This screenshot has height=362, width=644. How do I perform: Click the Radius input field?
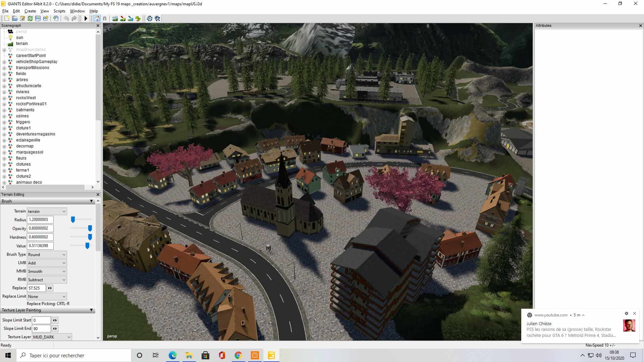pyautogui.click(x=40, y=220)
